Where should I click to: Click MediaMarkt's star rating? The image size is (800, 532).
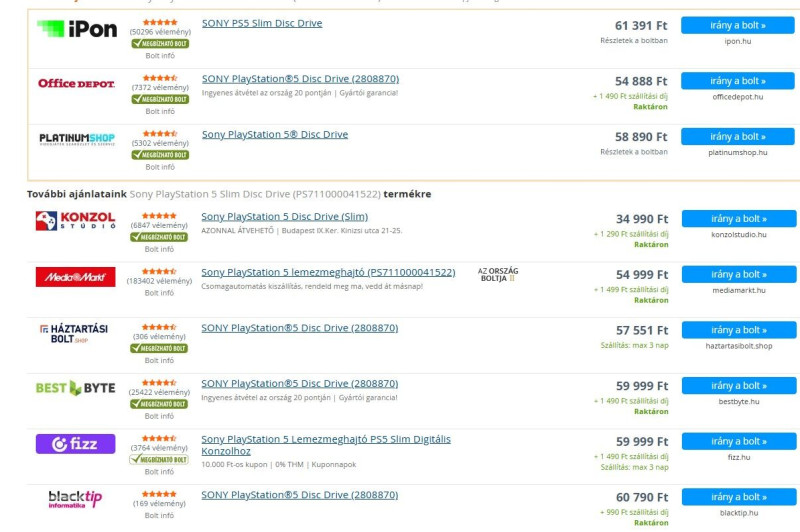(x=159, y=271)
